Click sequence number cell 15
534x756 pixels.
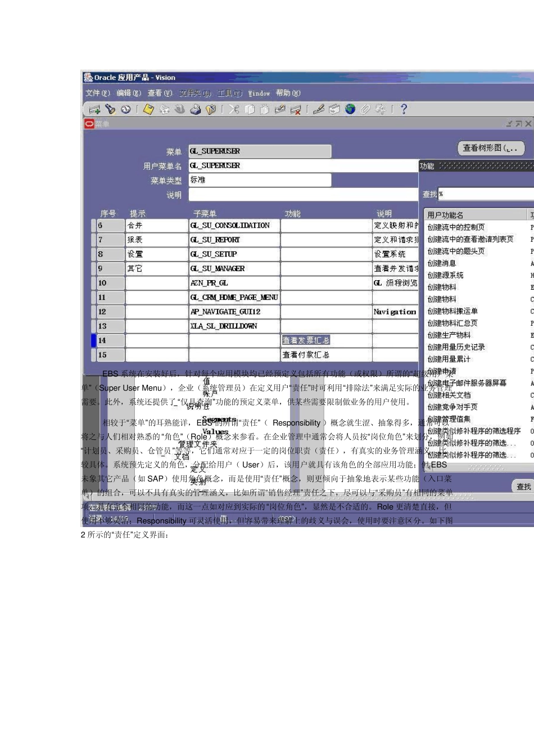(110, 355)
